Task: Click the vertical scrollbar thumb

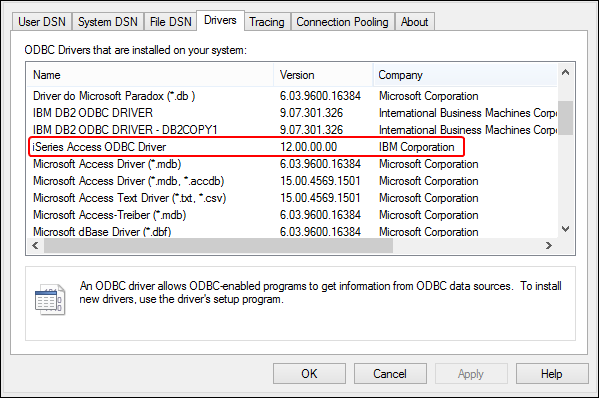Action: click(566, 118)
